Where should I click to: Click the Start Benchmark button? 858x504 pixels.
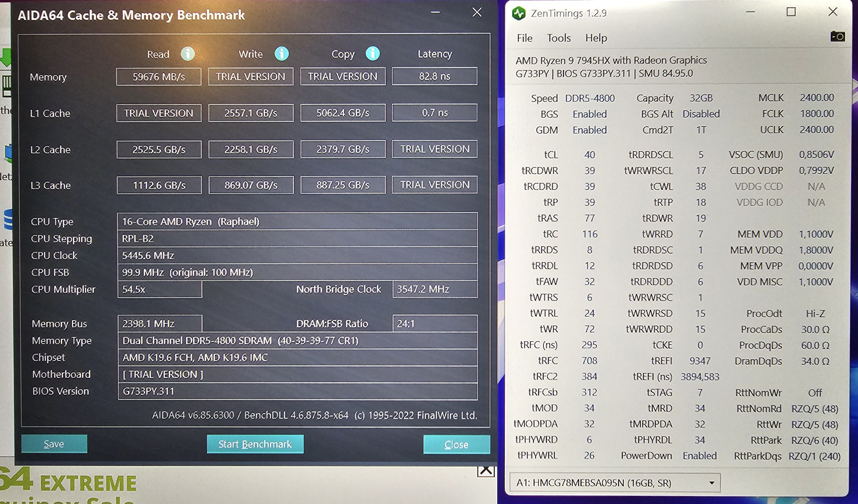click(x=255, y=444)
